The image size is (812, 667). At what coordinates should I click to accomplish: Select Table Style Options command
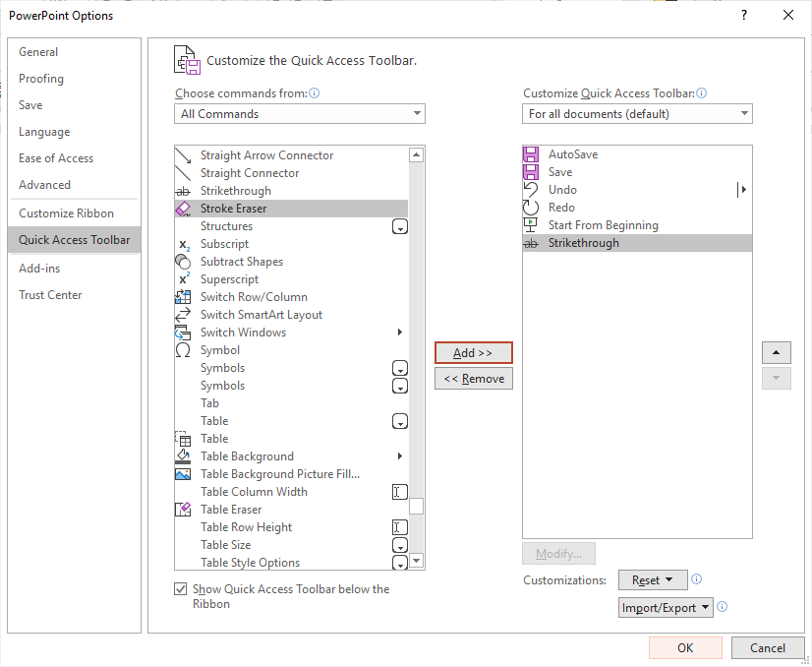tap(292, 563)
